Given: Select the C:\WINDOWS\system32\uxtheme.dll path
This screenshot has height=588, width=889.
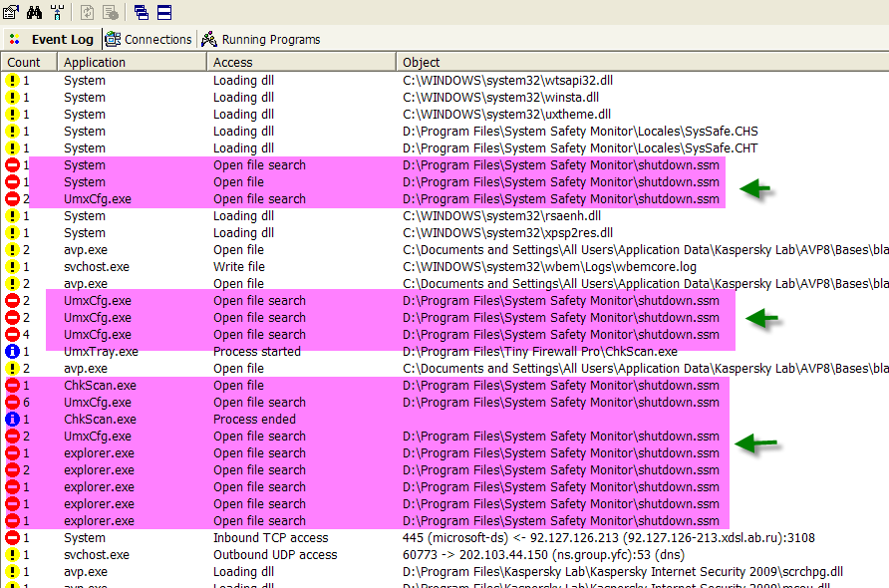Looking at the screenshot, I should pos(506,115).
